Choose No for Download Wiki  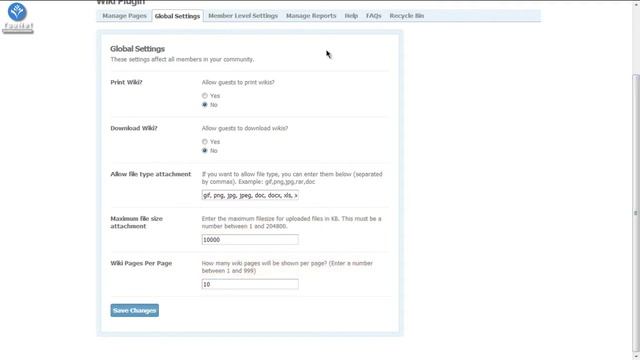tap(204, 151)
